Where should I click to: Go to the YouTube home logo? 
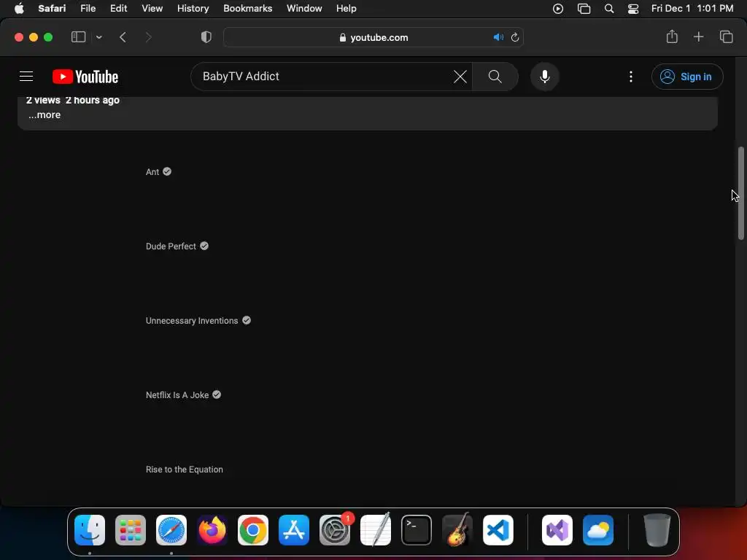coord(85,77)
